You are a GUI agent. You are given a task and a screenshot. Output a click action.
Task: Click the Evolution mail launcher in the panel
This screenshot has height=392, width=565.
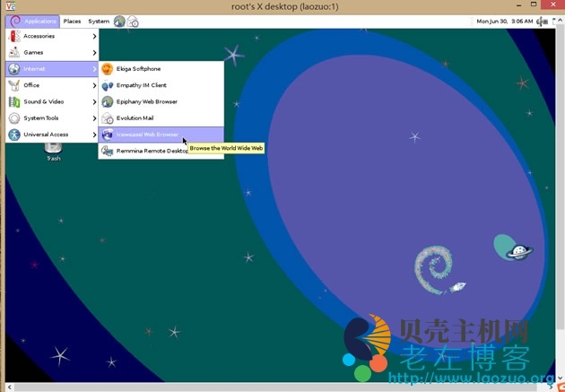133,21
